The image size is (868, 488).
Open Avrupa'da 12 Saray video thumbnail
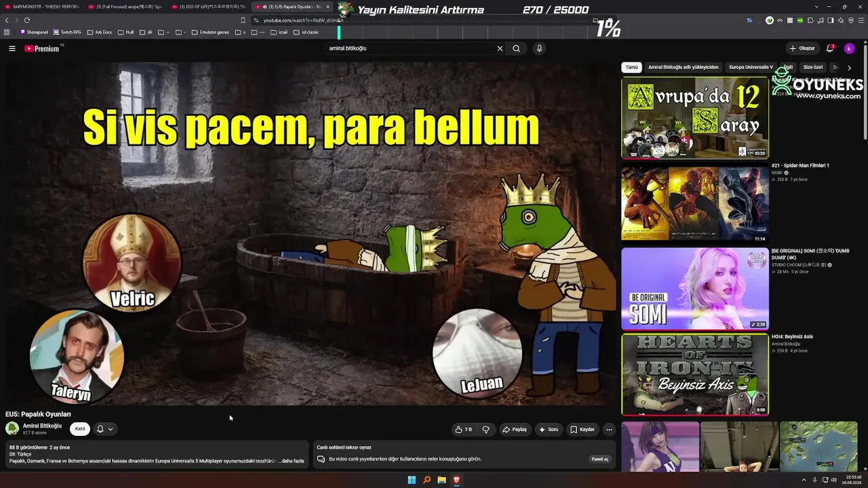pyautogui.click(x=695, y=118)
